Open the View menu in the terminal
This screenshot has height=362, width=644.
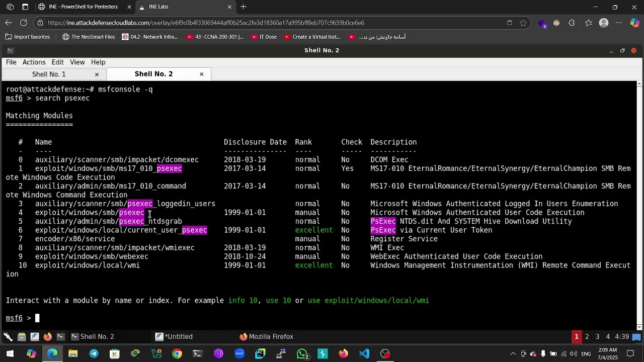coord(77,62)
